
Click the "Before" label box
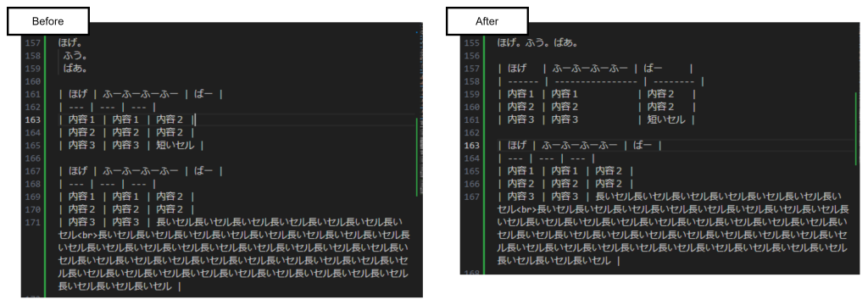48,21
